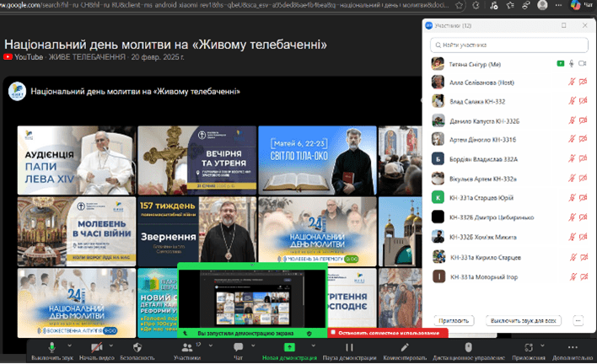Open the three-dots menu in participants panel
This screenshot has height=364, width=597.
point(578,320)
